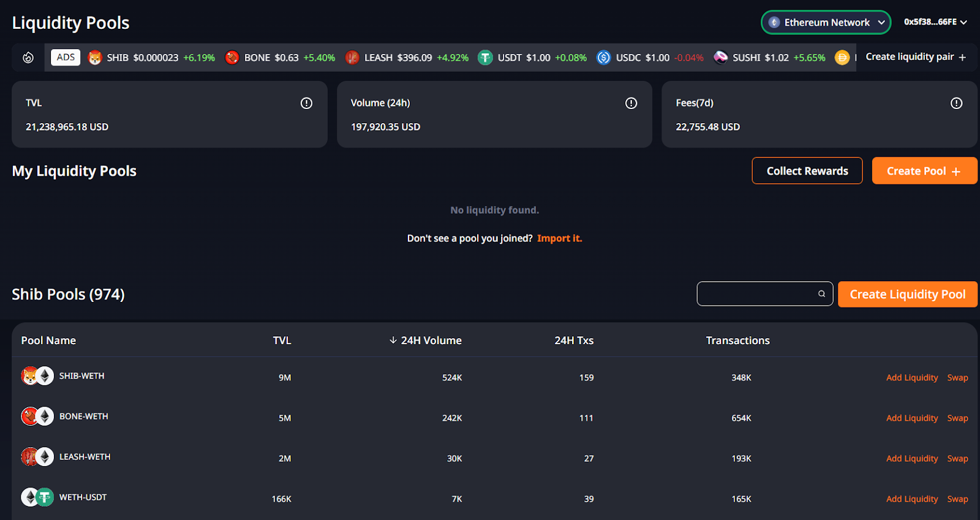The width and height of the screenshot is (980, 520).
Task: Click the Shiba swirl logo in ticker
Action: click(x=28, y=58)
